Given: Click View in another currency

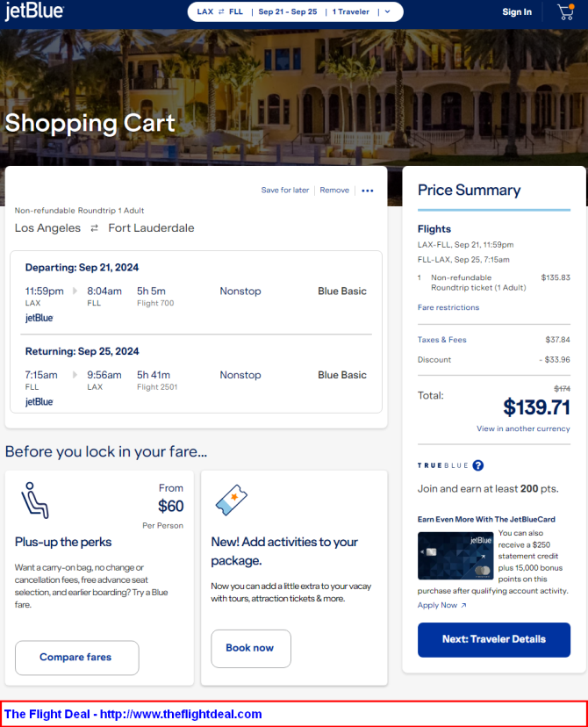Looking at the screenshot, I should tap(523, 428).
